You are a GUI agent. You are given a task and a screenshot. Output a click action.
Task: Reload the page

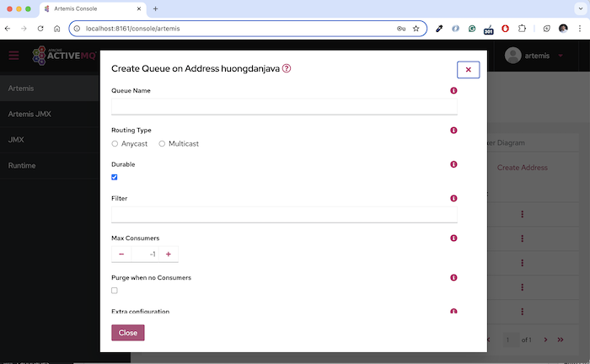point(40,29)
